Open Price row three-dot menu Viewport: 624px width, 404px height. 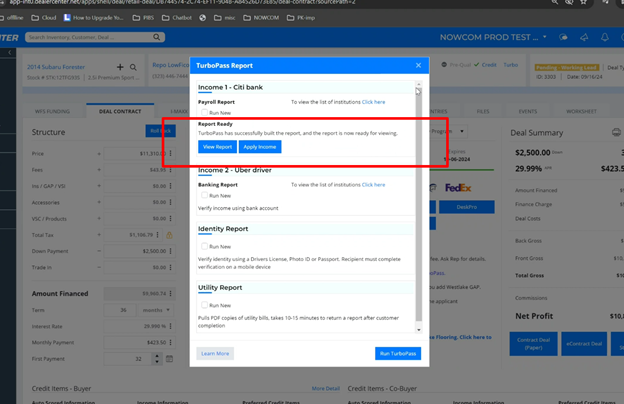coord(171,153)
